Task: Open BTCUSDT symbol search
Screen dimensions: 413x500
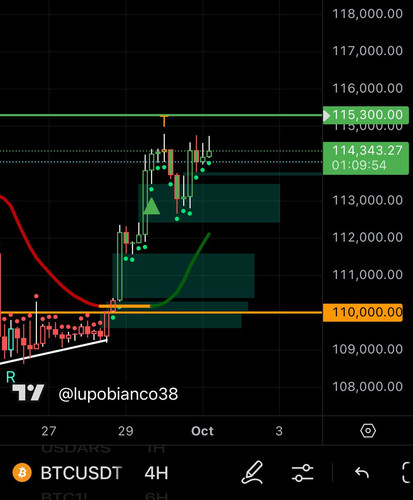Action: 81,473
